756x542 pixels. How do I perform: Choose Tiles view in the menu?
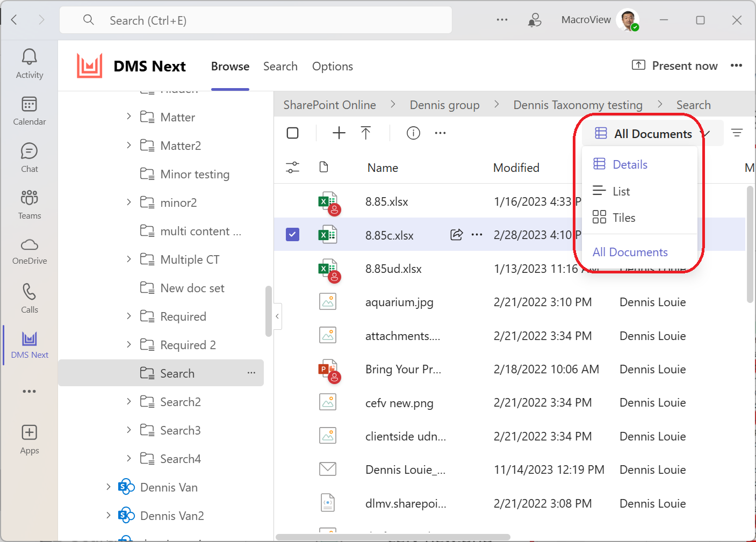(x=639, y=218)
